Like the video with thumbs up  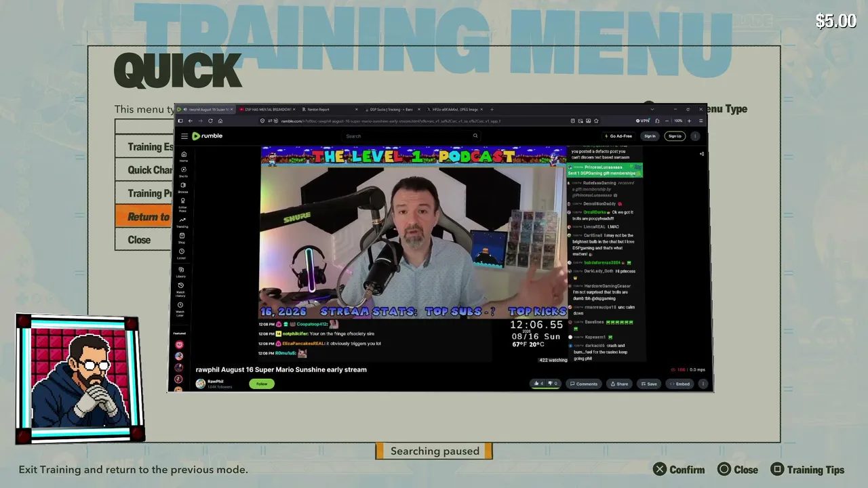(538, 384)
